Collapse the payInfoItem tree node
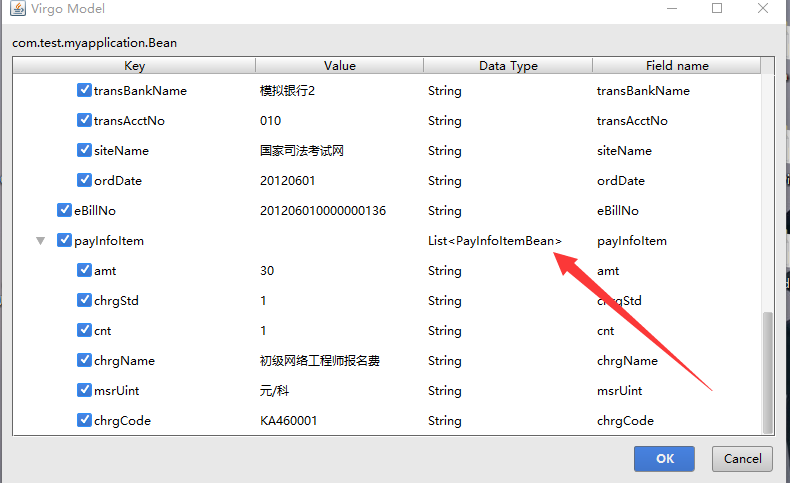The height and width of the screenshot is (483, 790). click(x=41, y=241)
